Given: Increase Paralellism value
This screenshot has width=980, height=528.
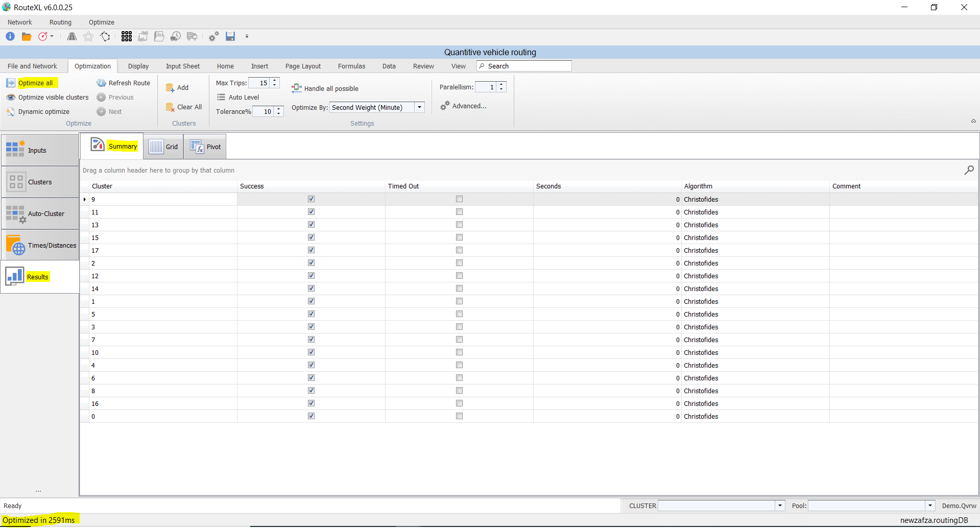Looking at the screenshot, I should click(x=501, y=84).
